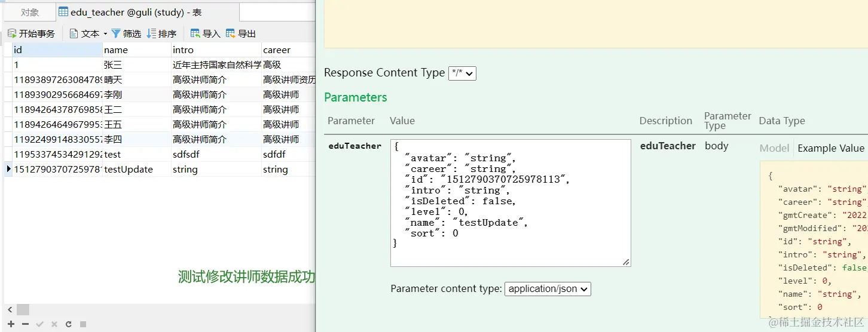Delete the record with the minus icon
868x332 pixels.
click(x=25, y=324)
